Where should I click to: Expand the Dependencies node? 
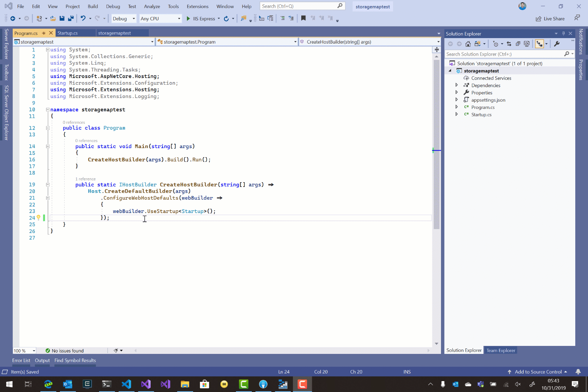click(x=457, y=85)
